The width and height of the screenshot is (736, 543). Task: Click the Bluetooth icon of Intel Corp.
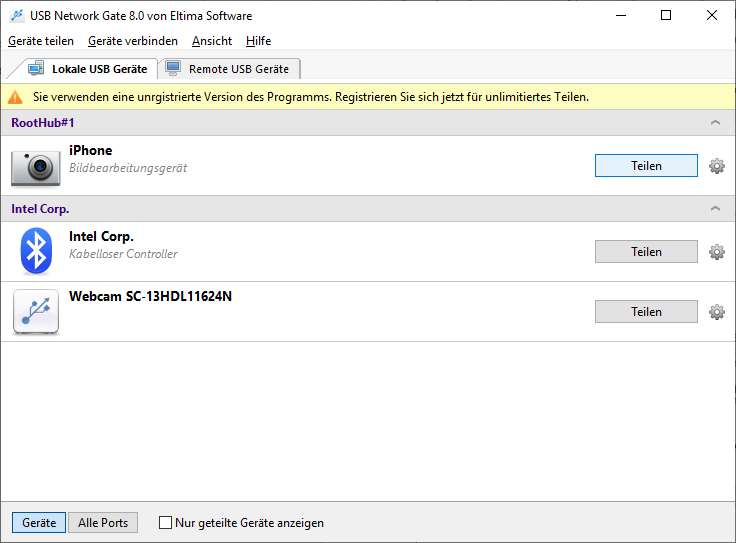pyautogui.click(x=36, y=251)
